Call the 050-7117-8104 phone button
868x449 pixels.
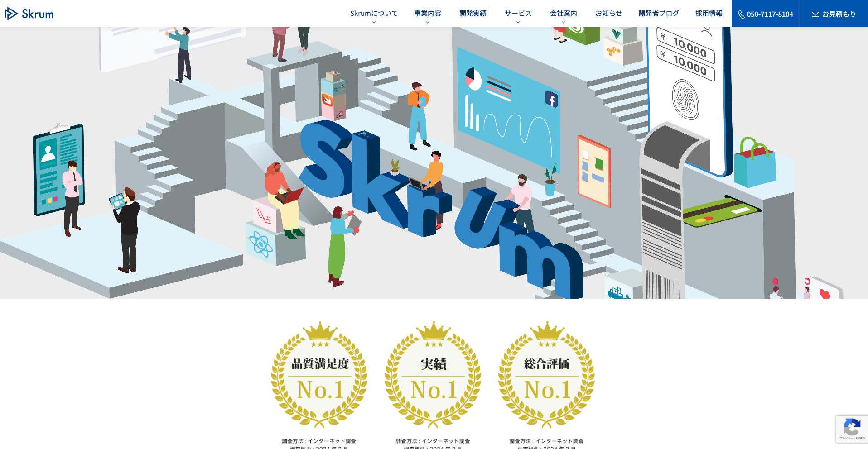pyautogui.click(x=766, y=14)
